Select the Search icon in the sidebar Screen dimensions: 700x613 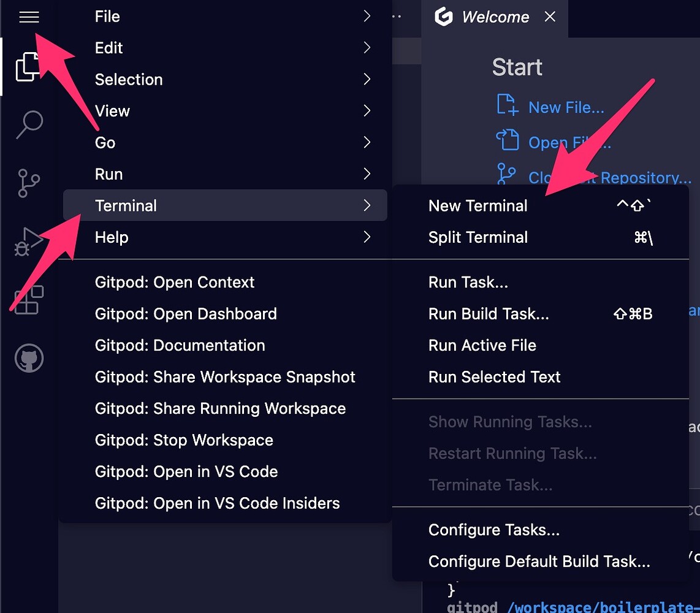point(29,124)
